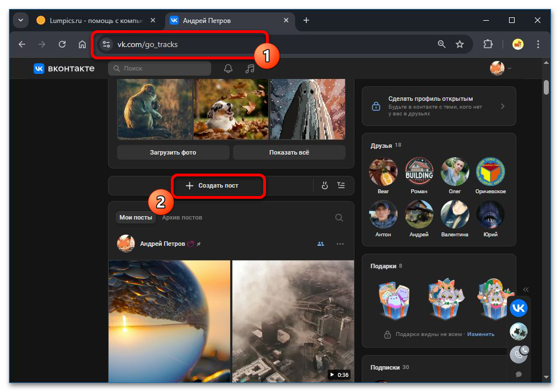
Task: Open the Андрей Петров post author name
Action: 162,244
